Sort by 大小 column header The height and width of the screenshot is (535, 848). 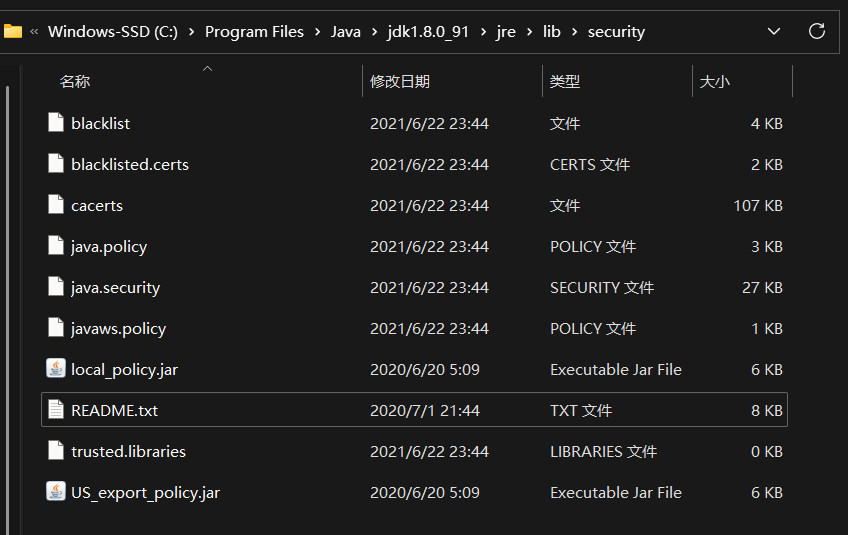tap(715, 82)
